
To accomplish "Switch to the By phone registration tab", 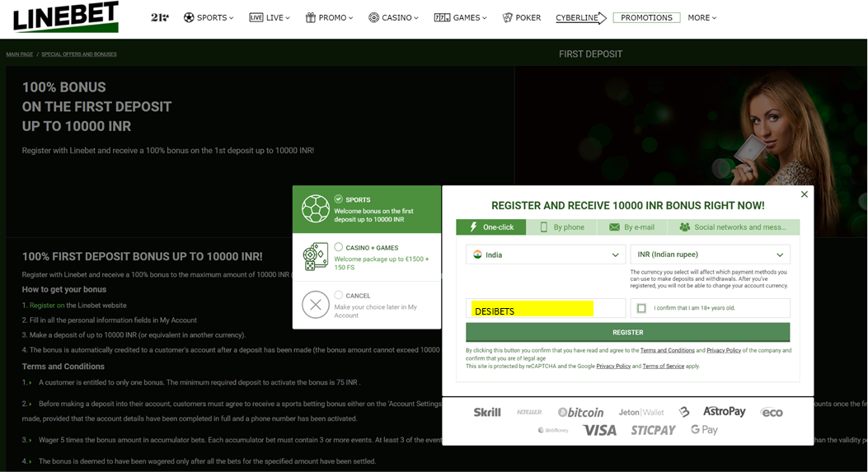I will [562, 227].
